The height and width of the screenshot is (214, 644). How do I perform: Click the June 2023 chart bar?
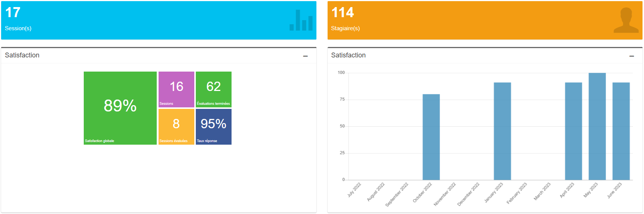621,131
